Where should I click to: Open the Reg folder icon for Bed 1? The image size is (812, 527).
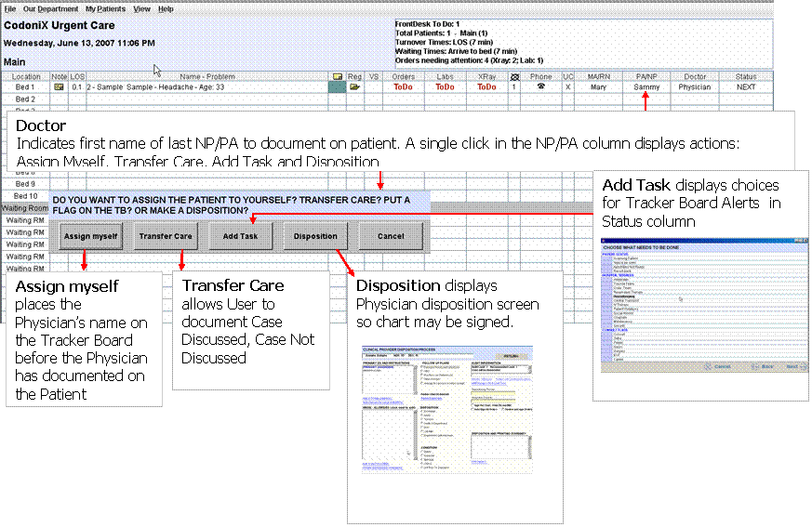(354, 86)
